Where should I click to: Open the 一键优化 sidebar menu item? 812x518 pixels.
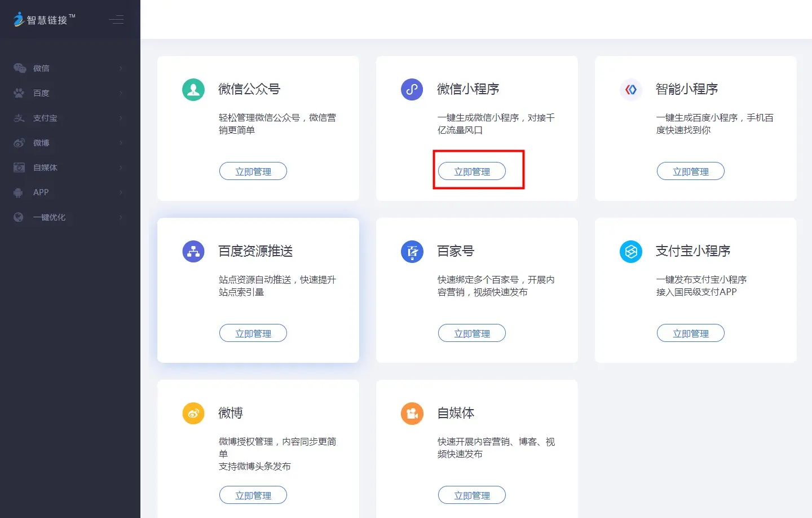(x=49, y=217)
